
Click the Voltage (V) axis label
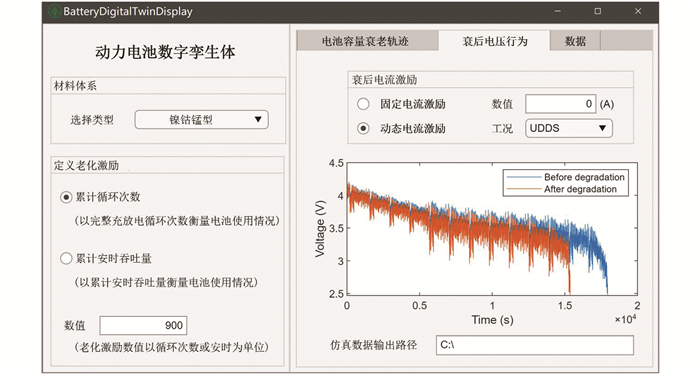click(x=320, y=229)
